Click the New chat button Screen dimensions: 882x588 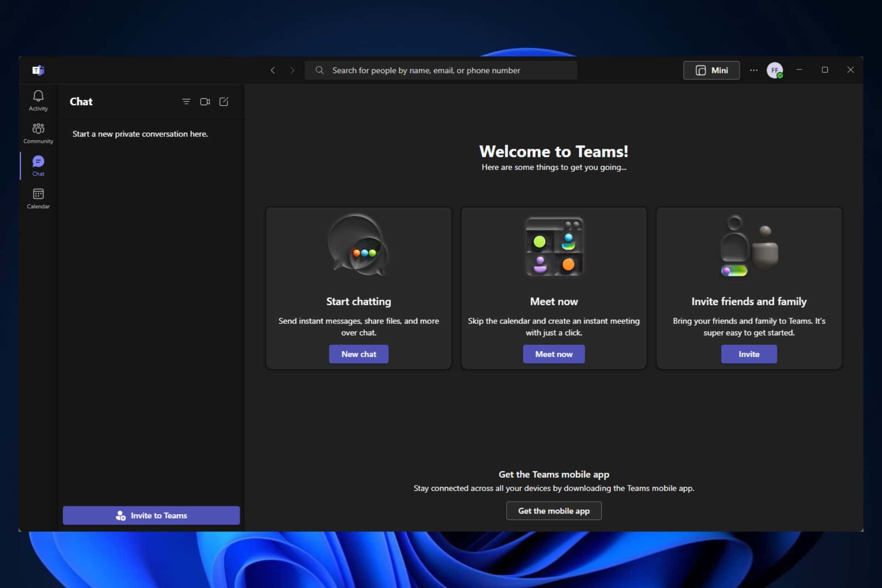(x=358, y=354)
